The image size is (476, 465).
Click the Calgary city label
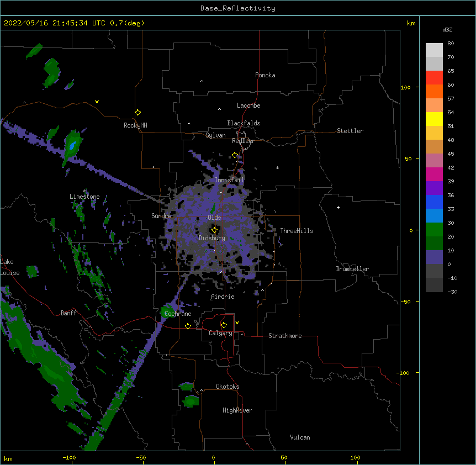tap(220, 333)
